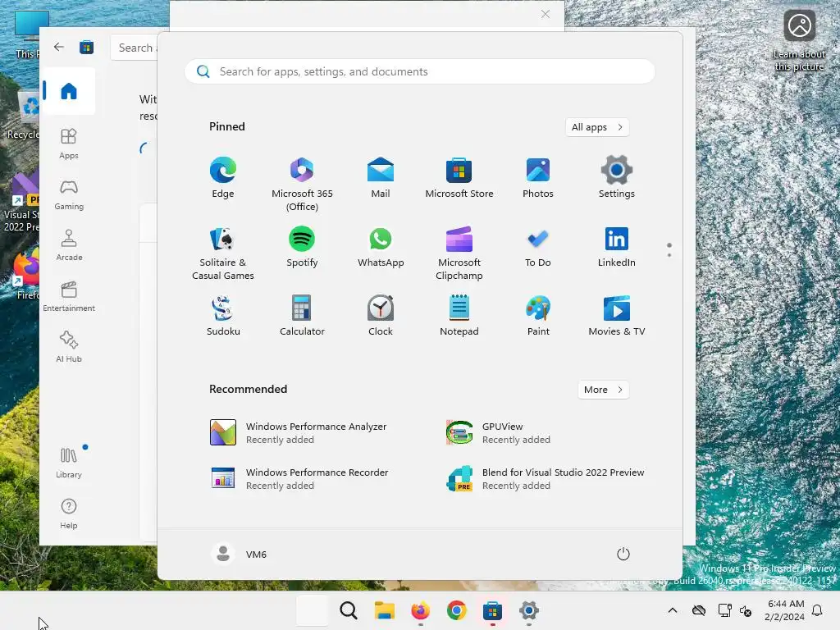Click the Start button on taskbar
Viewport: 840px width, 630px height.
point(313,610)
